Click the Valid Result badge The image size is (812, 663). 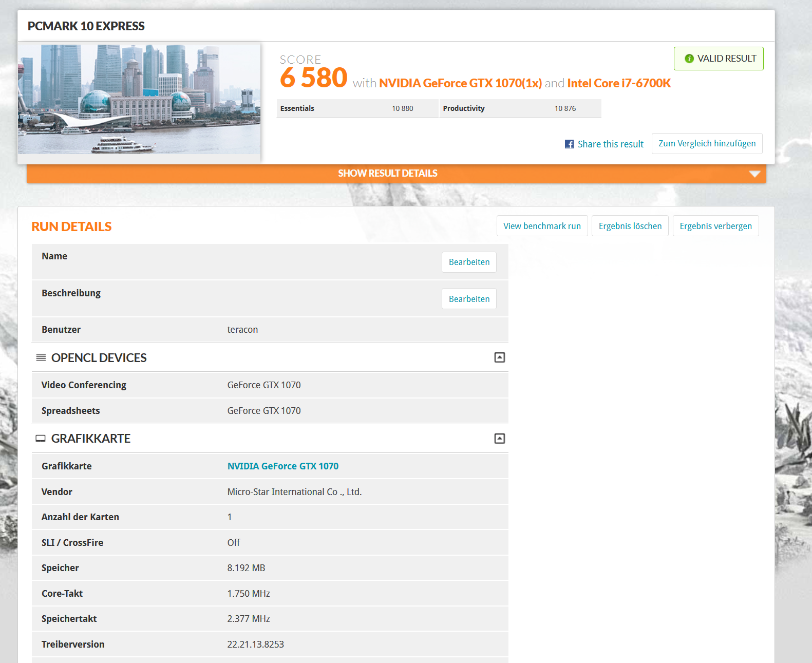pyautogui.click(x=719, y=59)
